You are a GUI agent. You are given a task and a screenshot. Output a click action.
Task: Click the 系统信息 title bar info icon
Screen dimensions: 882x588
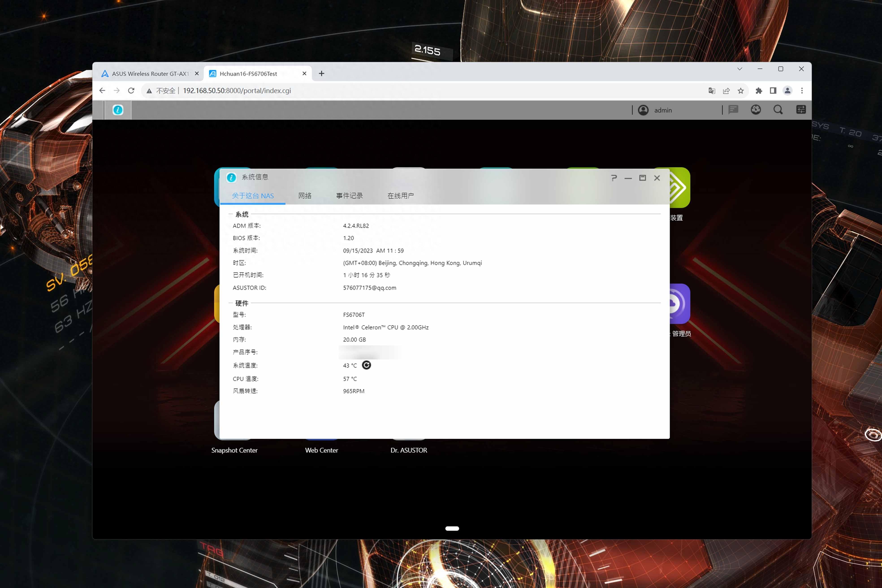231,177
